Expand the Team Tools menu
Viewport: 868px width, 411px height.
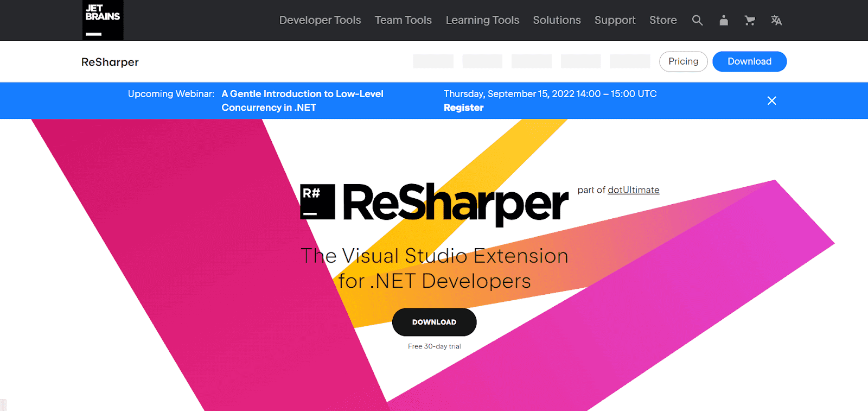[403, 20]
